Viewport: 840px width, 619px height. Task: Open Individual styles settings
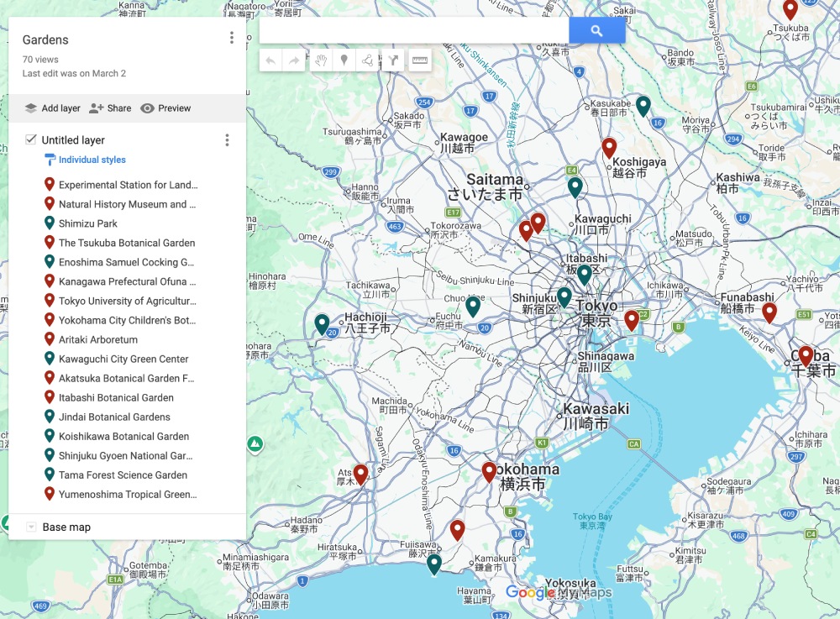[92, 160]
